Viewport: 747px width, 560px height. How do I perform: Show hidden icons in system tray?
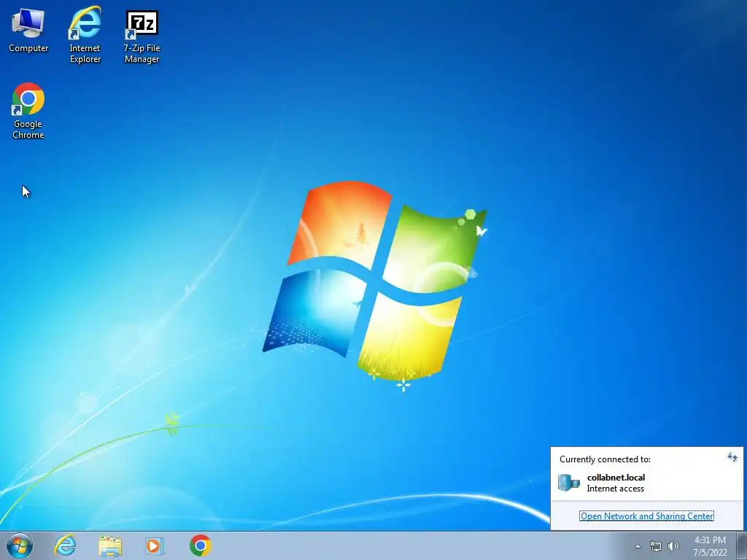click(x=638, y=546)
